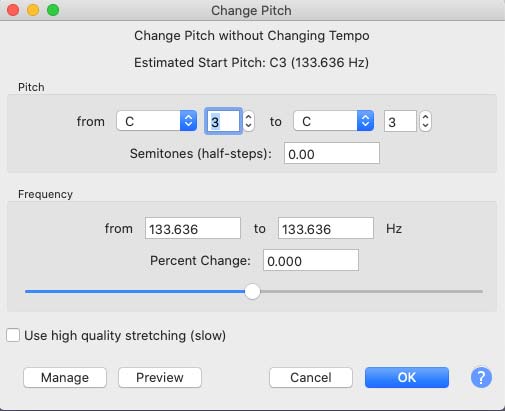
Task: Select the to octave number field
Action: pos(400,121)
